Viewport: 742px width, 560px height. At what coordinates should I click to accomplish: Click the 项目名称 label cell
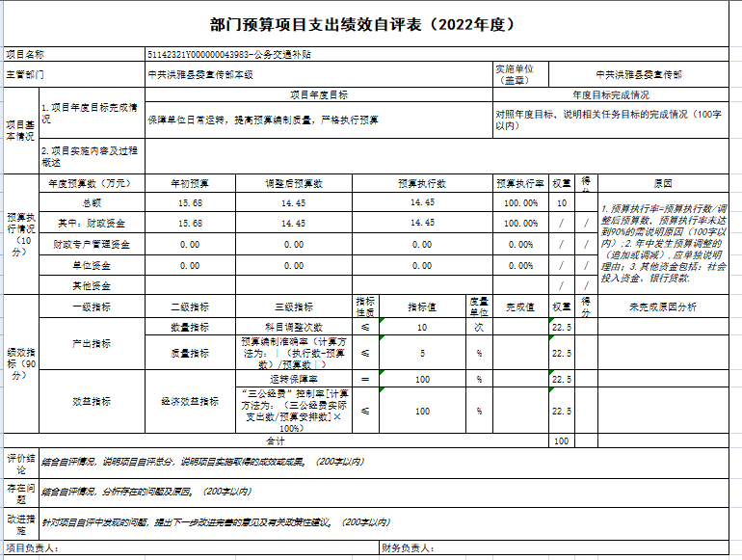pos(74,54)
